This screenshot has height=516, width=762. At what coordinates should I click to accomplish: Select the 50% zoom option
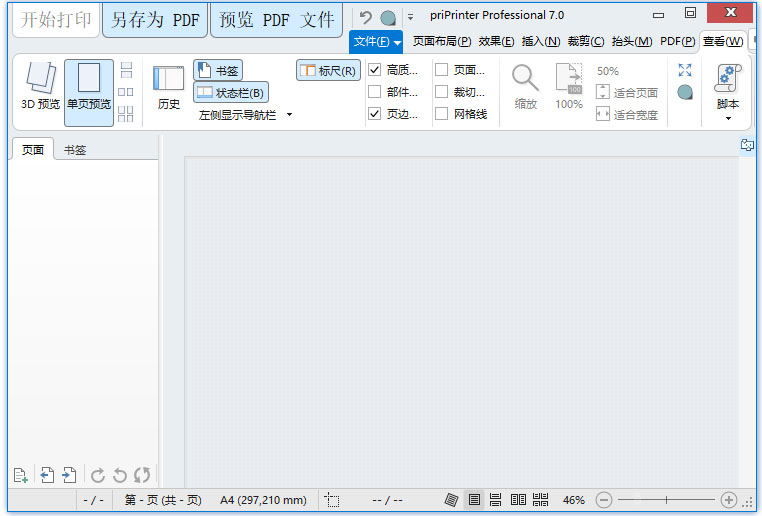tap(608, 71)
